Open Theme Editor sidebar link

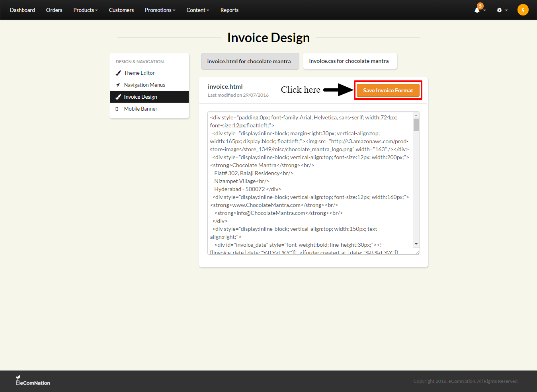pos(139,73)
